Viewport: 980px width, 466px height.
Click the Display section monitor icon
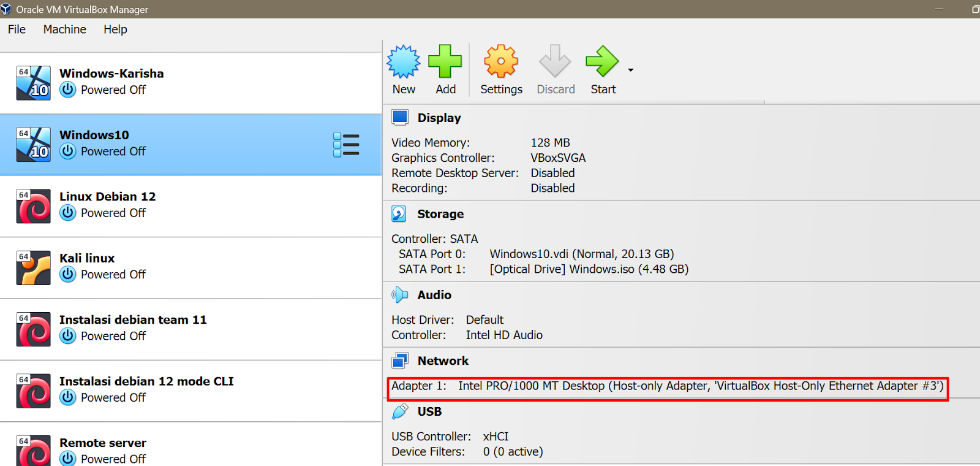click(x=400, y=117)
